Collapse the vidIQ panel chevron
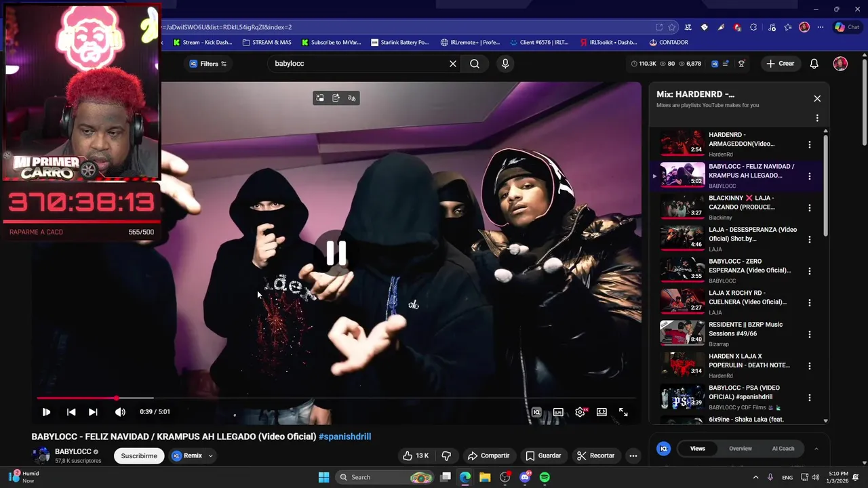The image size is (868, 488). coord(816,449)
